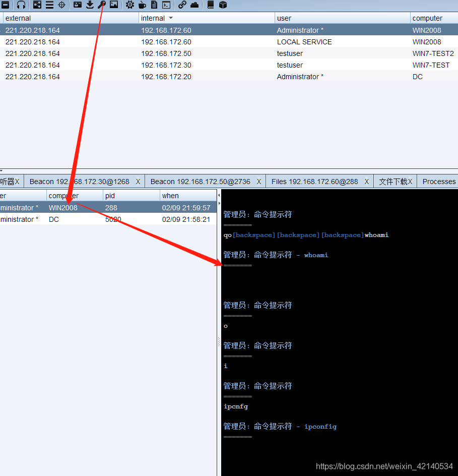
Task: Open the Keystrokes key icon
Action: point(102,5)
